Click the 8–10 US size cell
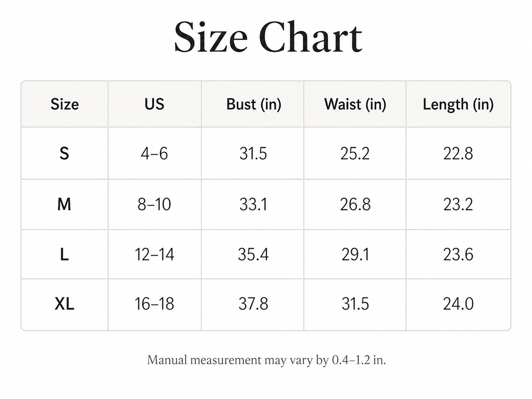Screen dimensions: 532x399 [154, 204]
